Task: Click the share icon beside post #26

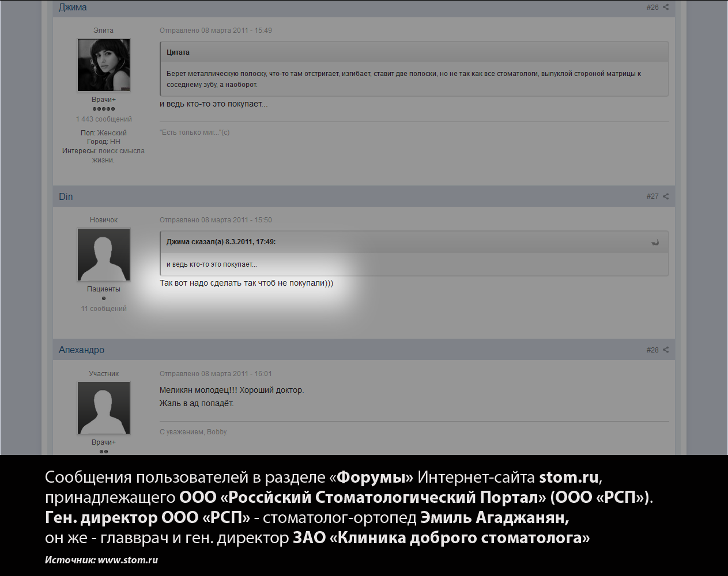Action: coord(666,7)
